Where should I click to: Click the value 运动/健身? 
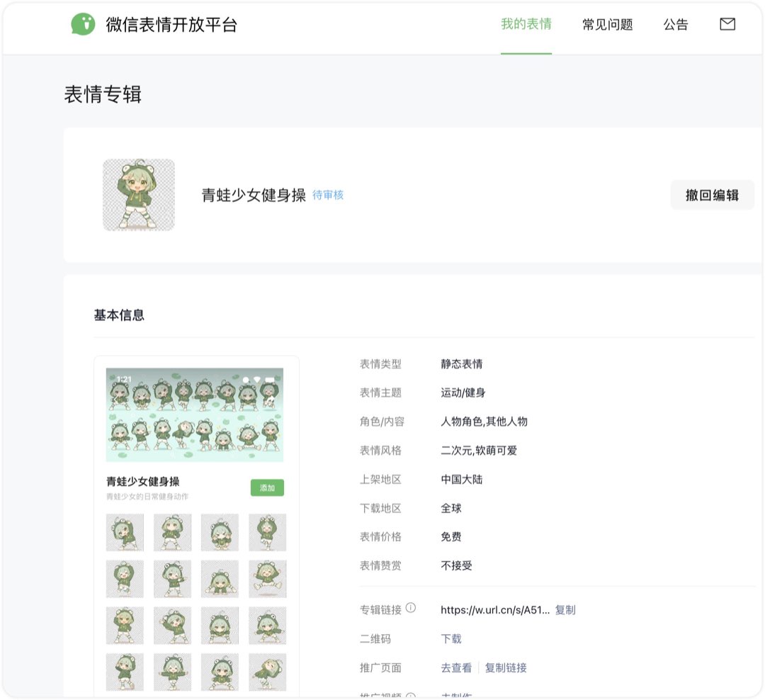coord(463,393)
